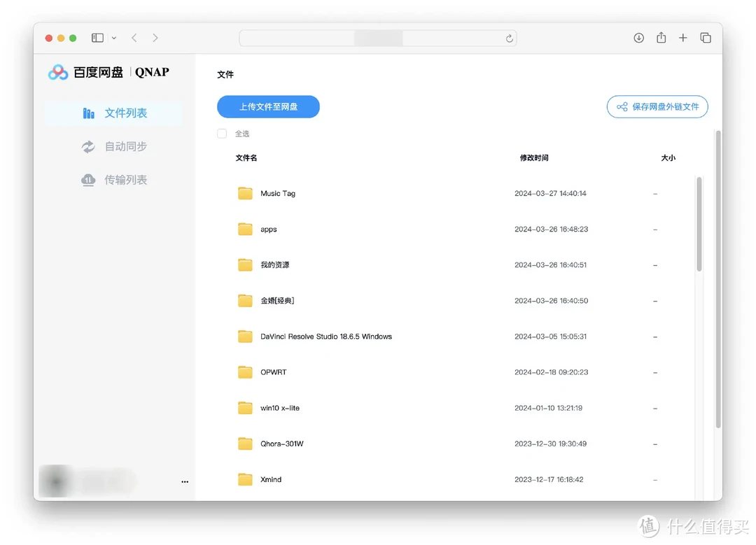Click the 上传文件至网盘 upload button
Screen dimensions: 756x545
268,106
